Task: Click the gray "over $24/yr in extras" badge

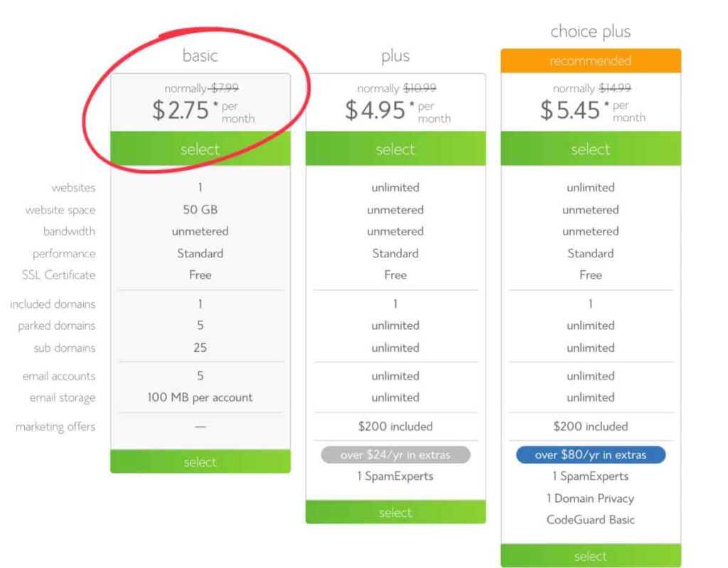Action: (395, 455)
